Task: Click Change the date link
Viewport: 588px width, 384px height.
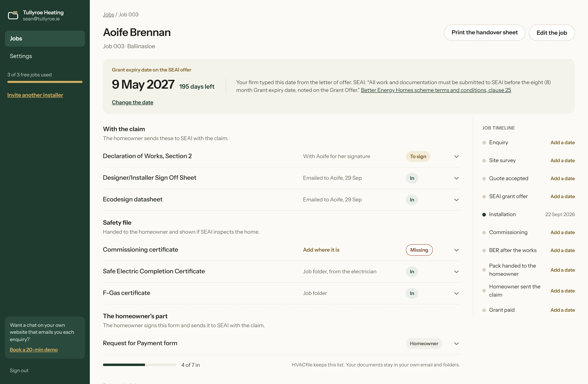Action: (133, 102)
